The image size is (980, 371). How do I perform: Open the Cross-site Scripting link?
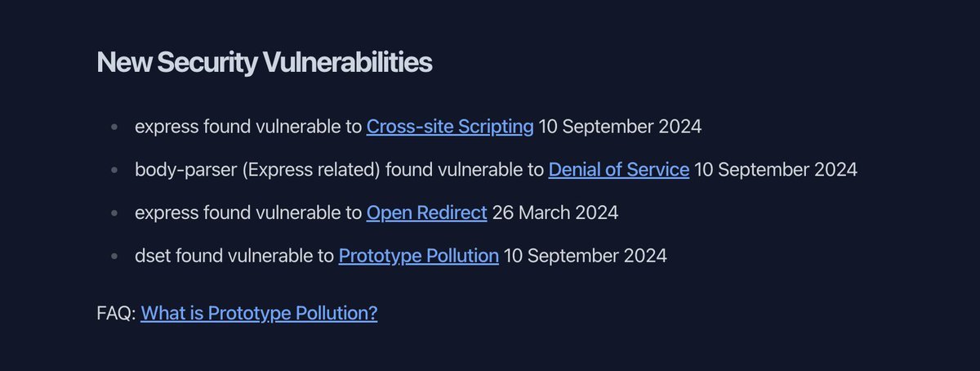[x=450, y=127]
